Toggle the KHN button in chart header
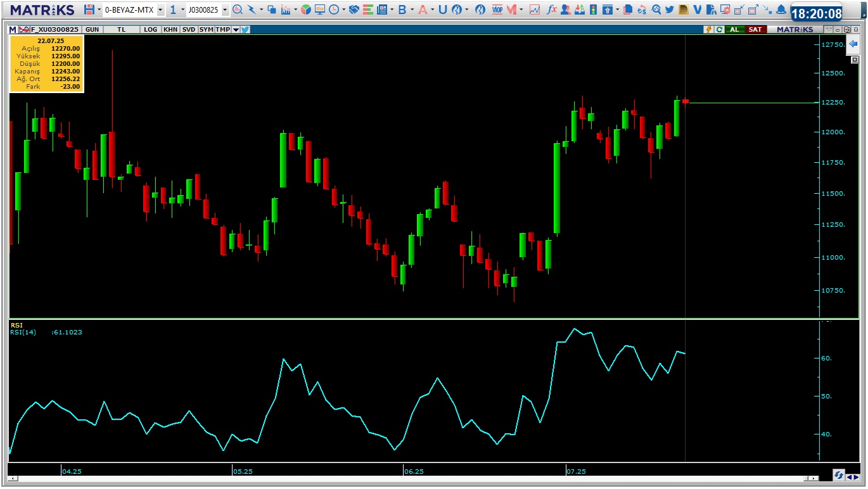The width and height of the screenshot is (868, 489). point(170,30)
